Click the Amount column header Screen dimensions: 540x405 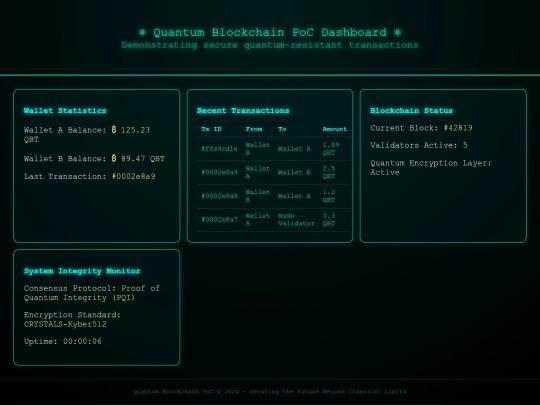coord(335,129)
